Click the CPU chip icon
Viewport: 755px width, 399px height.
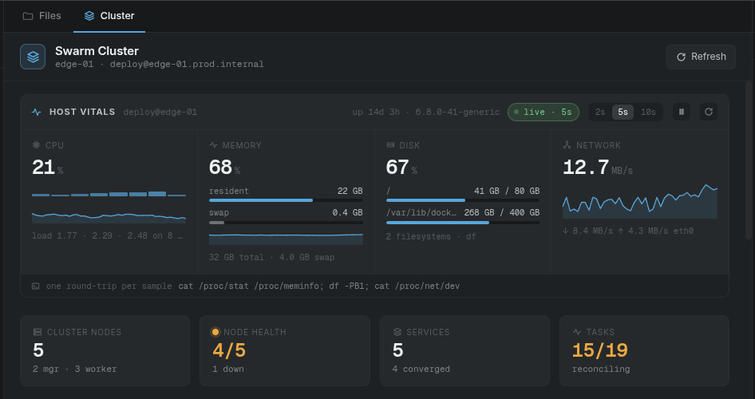tap(36, 145)
